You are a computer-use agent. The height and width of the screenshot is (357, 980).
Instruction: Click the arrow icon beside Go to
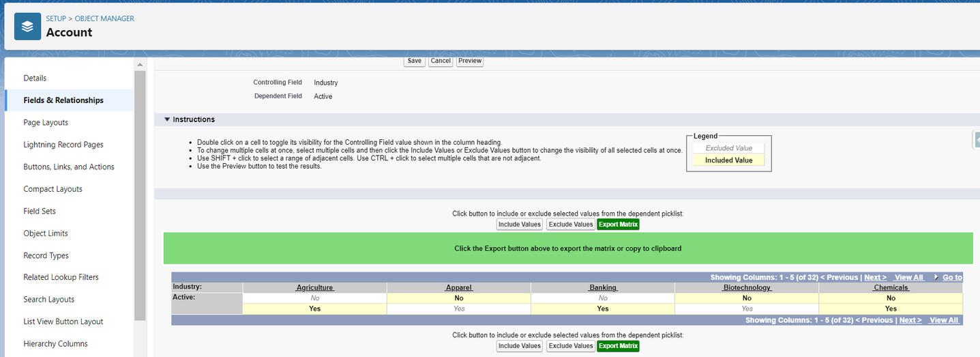[936, 277]
